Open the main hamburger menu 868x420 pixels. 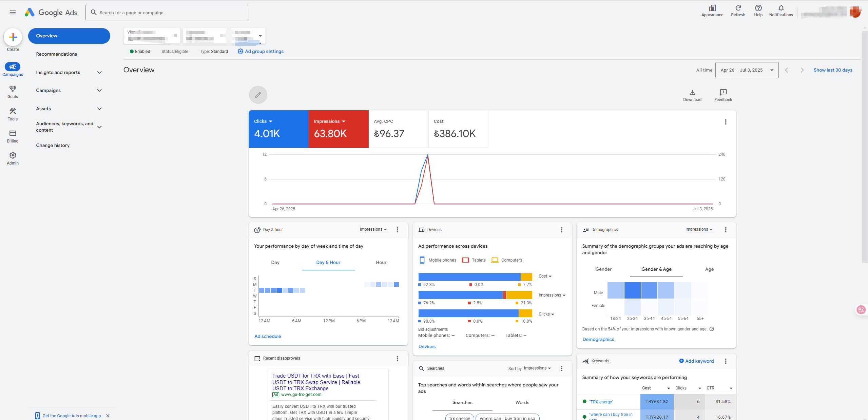pyautogui.click(x=13, y=13)
